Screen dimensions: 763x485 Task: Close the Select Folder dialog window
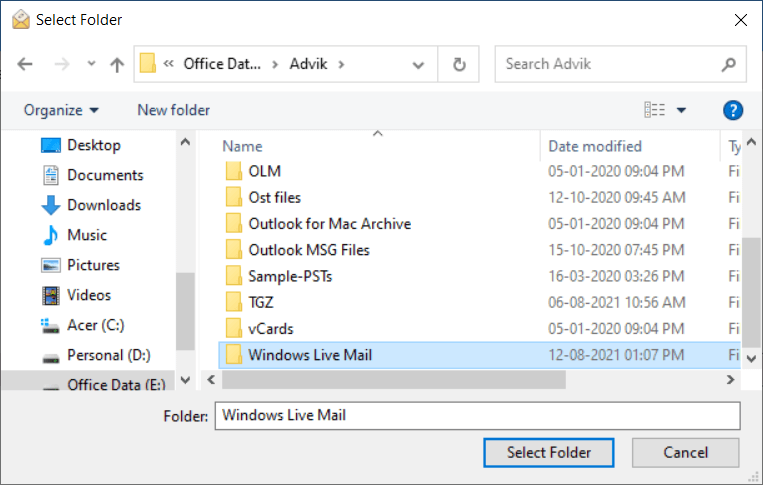pos(741,20)
